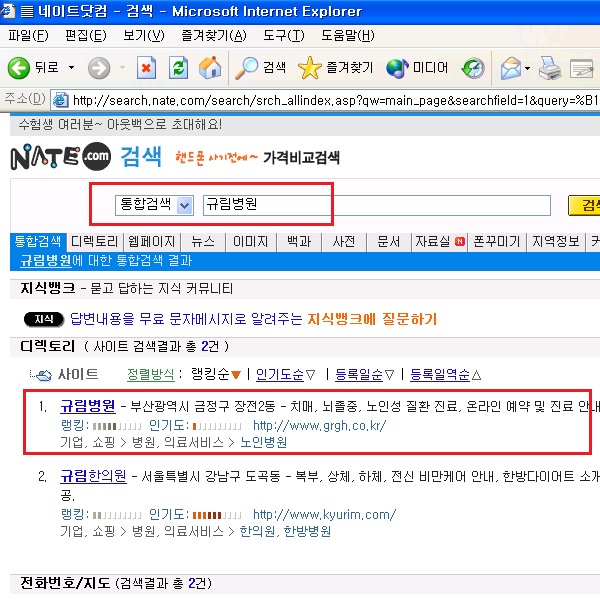Open the History clock icon
Screen dimensions: 600x600
(x=473, y=68)
